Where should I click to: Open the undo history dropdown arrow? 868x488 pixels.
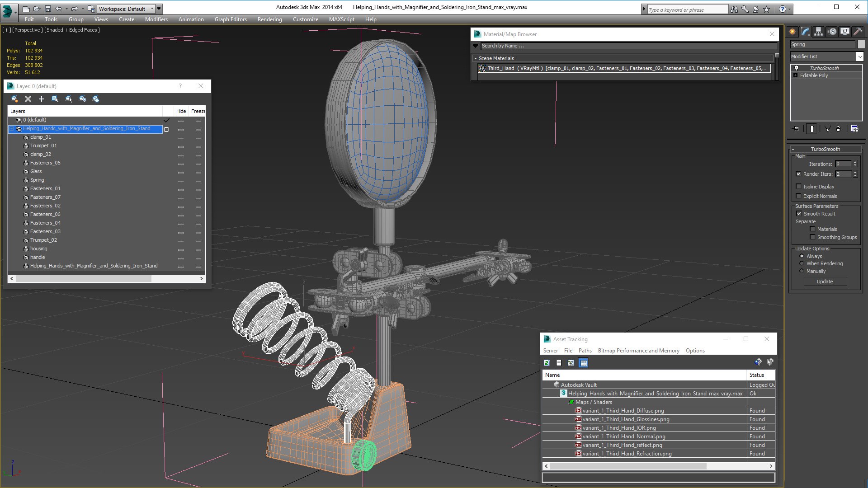click(x=66, y=9)
